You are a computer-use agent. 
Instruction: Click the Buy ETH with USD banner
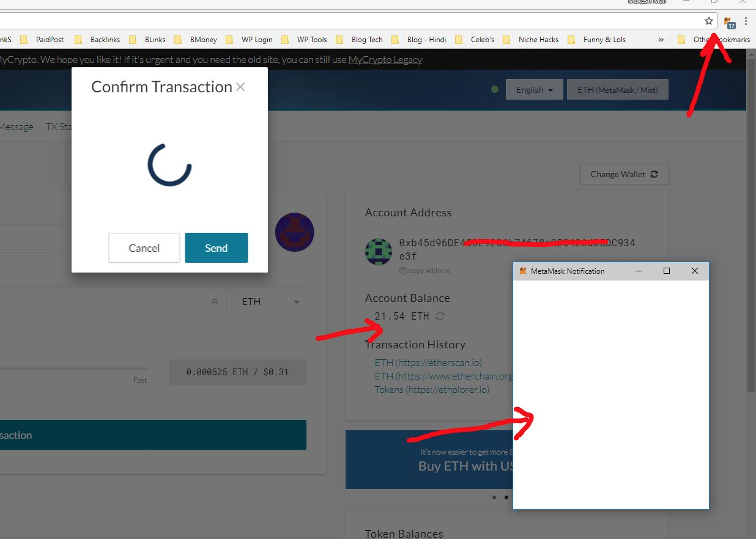tap(429, 460)
